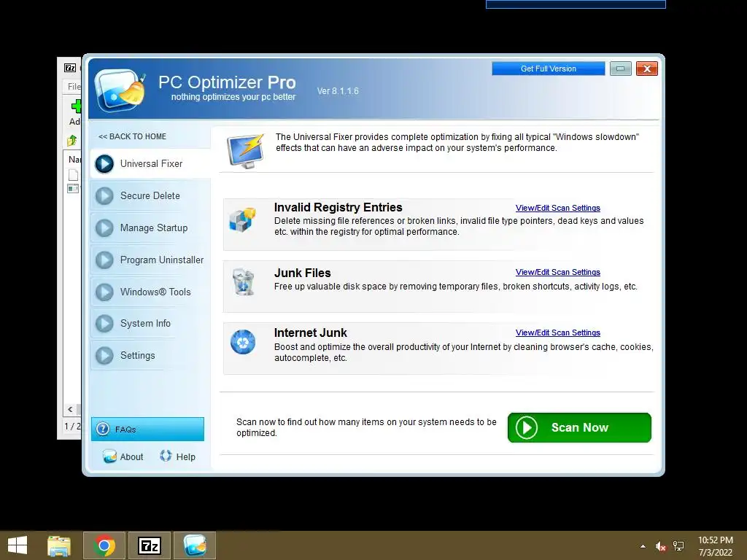Image resolution: width=747 pixels, height=560 pixels.
Task: Show hidden system tray icons
Action: coord(643,546)
